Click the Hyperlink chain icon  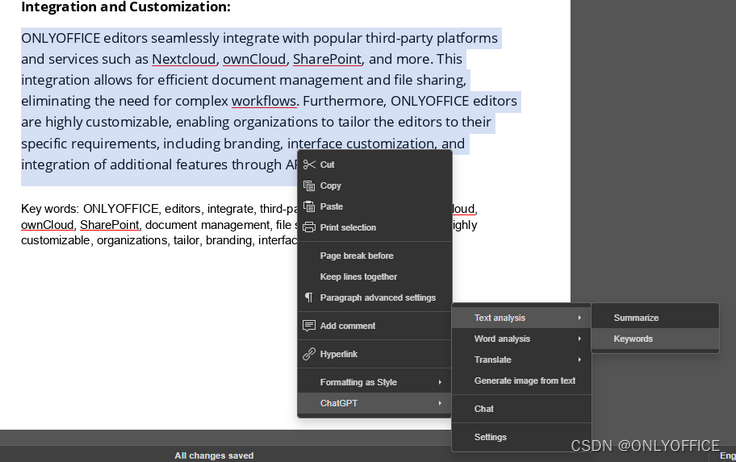click(x=309, y=354)
